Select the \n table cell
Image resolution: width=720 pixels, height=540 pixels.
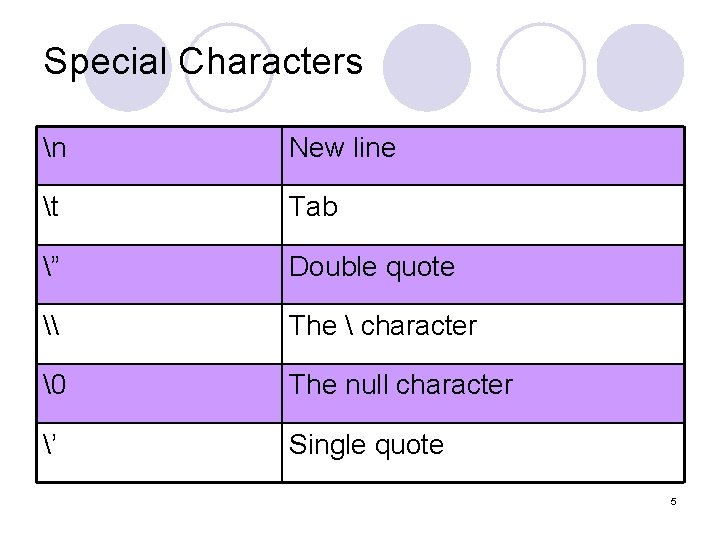159,156
